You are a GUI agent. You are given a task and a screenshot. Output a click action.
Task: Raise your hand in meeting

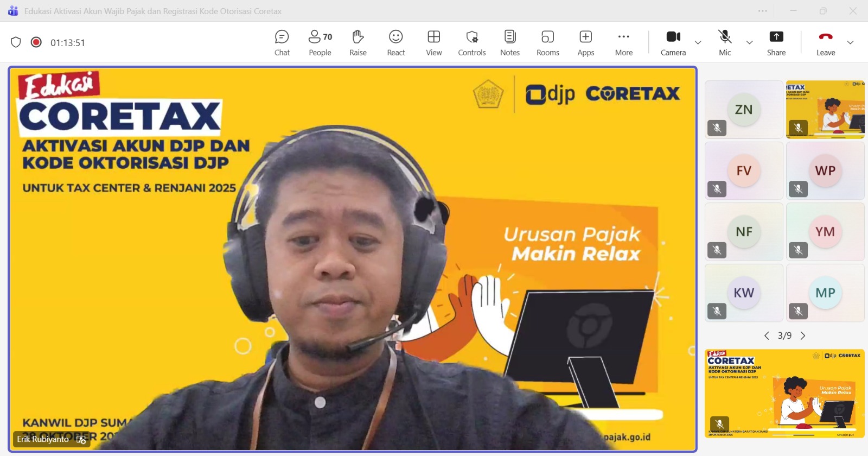(358, 43)
